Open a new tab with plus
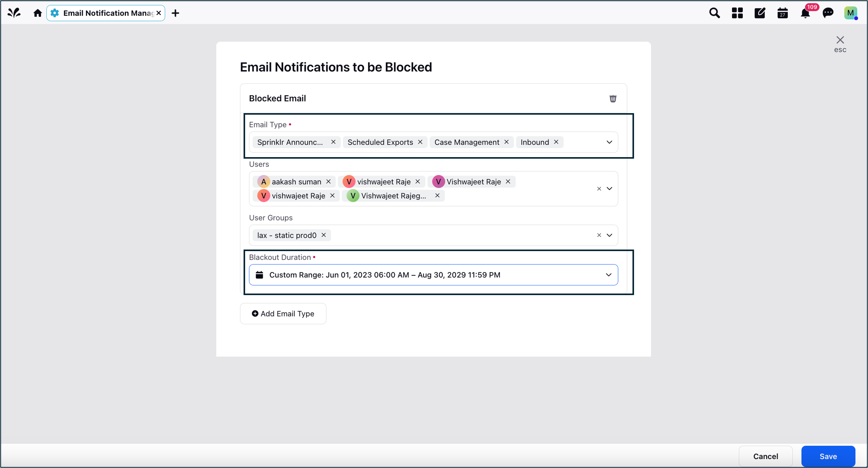The image size is (868, 468). pos(175,13)
